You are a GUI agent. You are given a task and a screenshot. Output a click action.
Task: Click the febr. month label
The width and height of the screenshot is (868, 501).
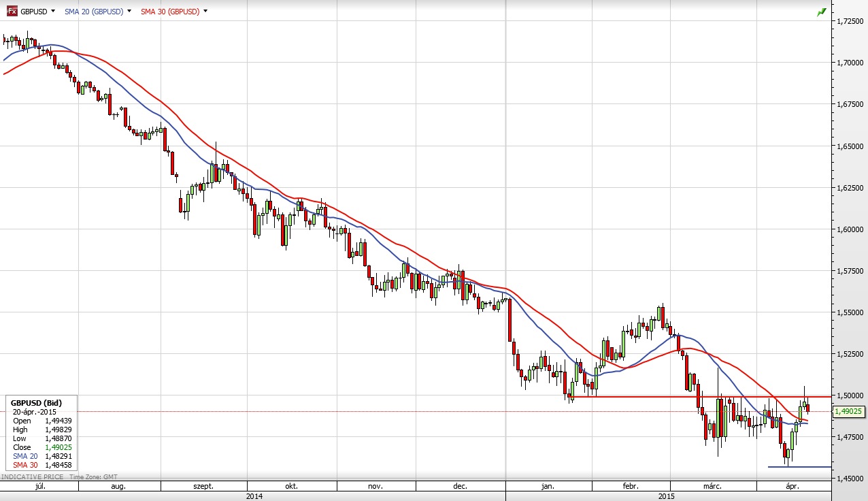click(x=631, y=486)
